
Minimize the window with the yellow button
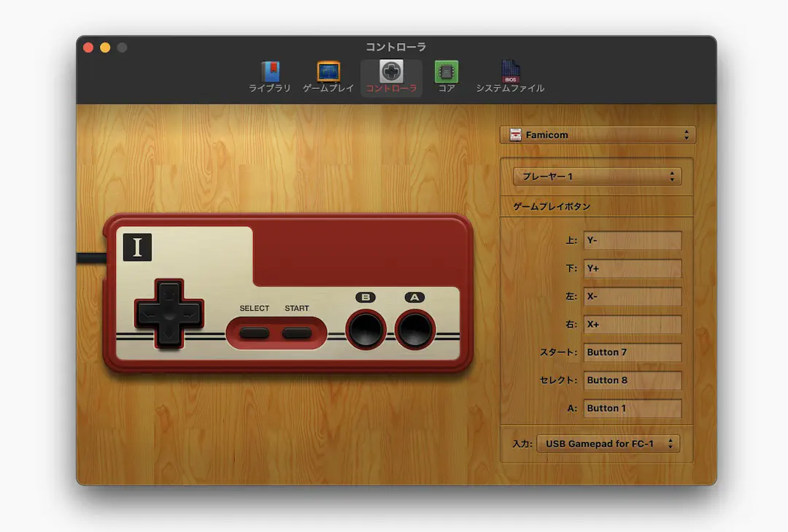pyautogui.click(x=105, y=47)
